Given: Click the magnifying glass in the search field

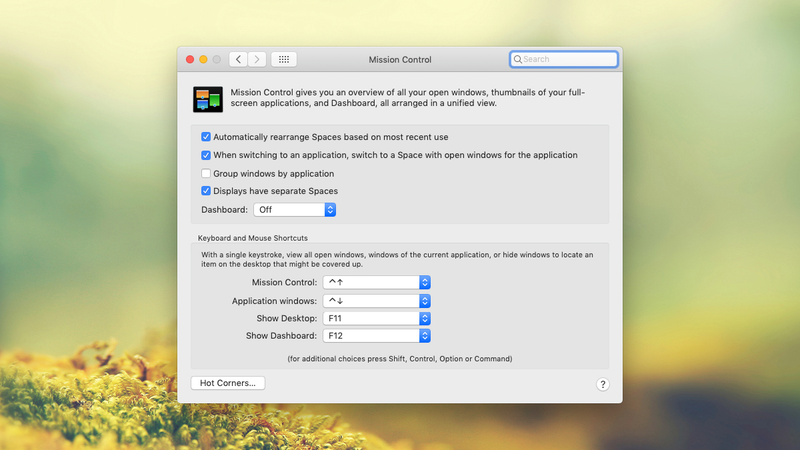Looking at the screenshot, I should point(517,59).
